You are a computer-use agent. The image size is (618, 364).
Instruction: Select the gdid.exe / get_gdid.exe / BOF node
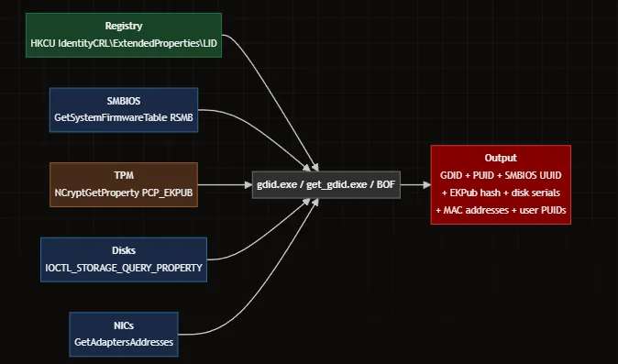tap(326, 185)
